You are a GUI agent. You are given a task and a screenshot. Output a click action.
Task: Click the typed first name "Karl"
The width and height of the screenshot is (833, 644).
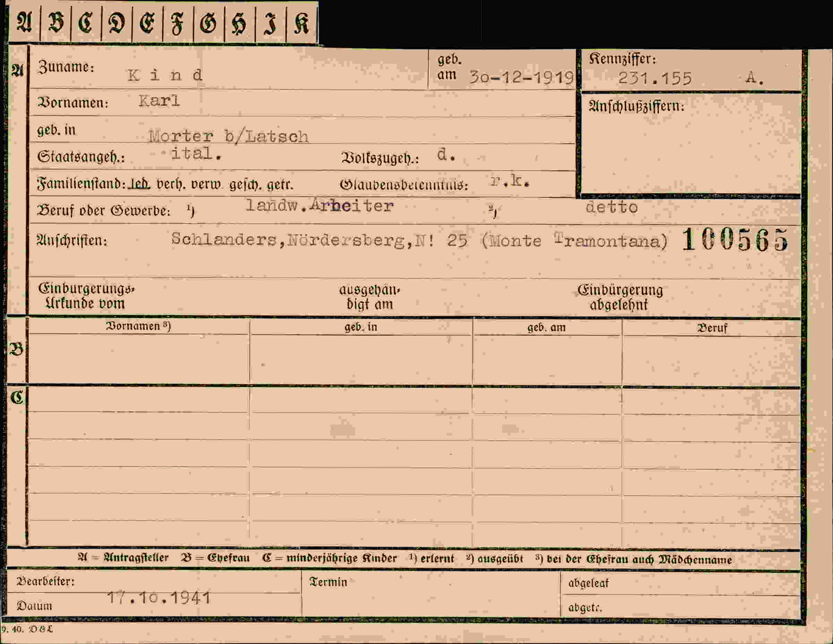[159, 101]
